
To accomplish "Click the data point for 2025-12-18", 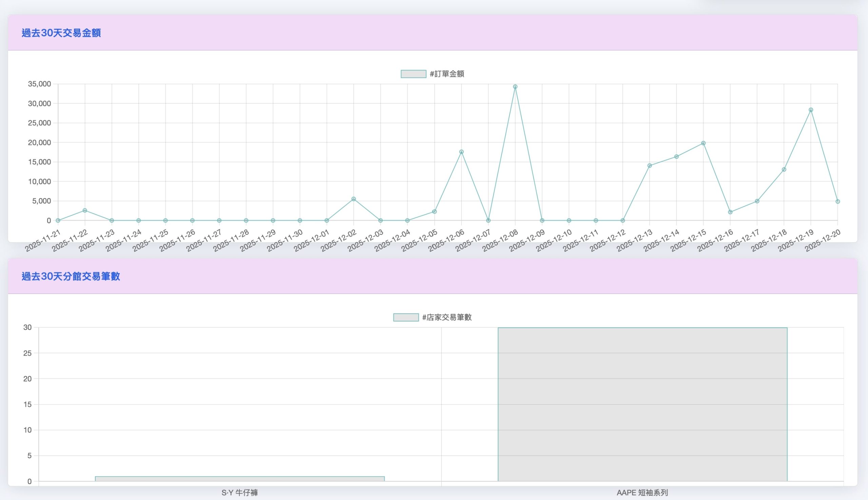I will click(x=784, y=169).
